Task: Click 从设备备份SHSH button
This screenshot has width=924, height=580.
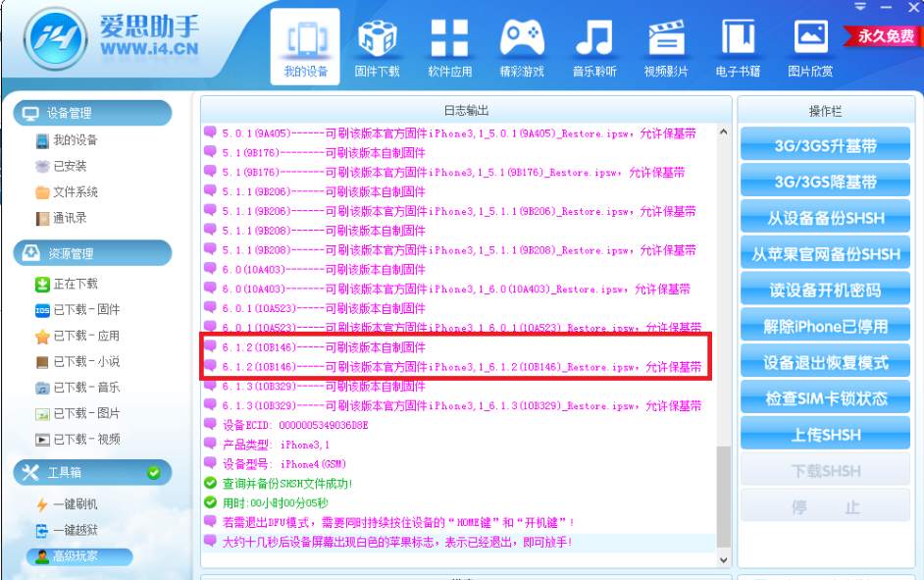Action: [825, 217]
